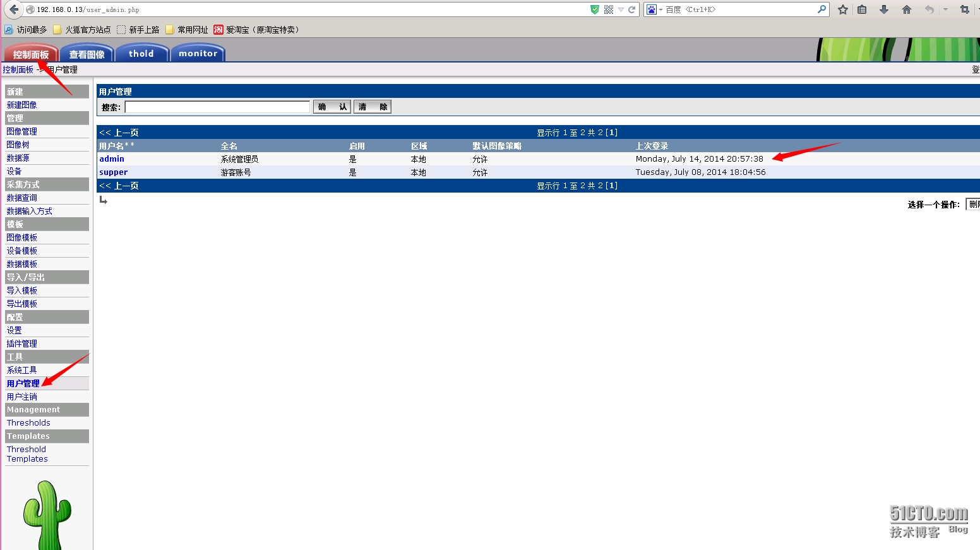This screenshot has width=980, height=550.
Task: Open 设置 in the sidebar
Action: [x=14, y=330]
